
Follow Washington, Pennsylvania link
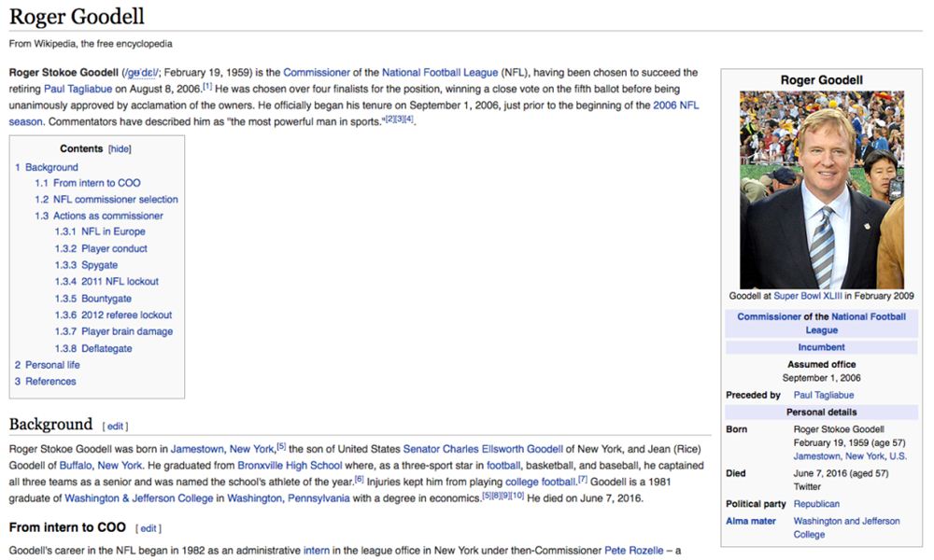289,498
